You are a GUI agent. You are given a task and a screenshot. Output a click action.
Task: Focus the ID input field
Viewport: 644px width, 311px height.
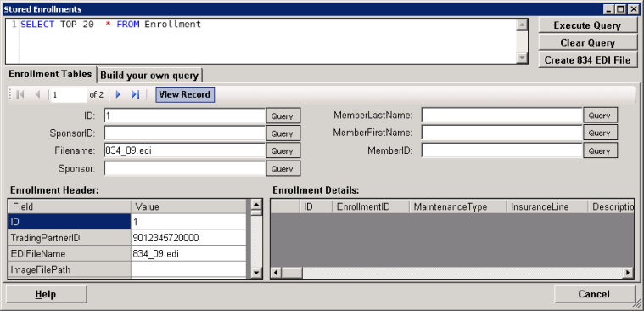[184, 116]
